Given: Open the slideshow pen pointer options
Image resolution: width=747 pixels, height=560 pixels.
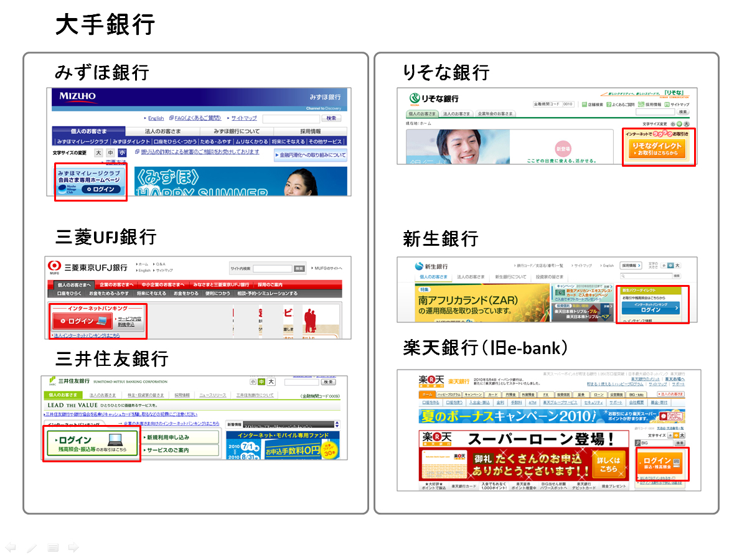Looking at the screenshot, I should point(32,548).
